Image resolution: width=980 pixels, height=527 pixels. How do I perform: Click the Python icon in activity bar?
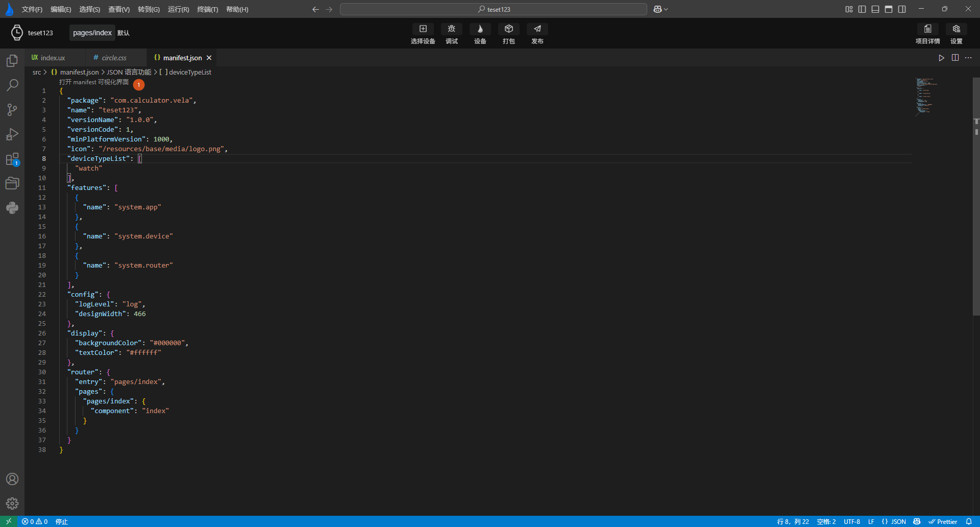[12, 208]
